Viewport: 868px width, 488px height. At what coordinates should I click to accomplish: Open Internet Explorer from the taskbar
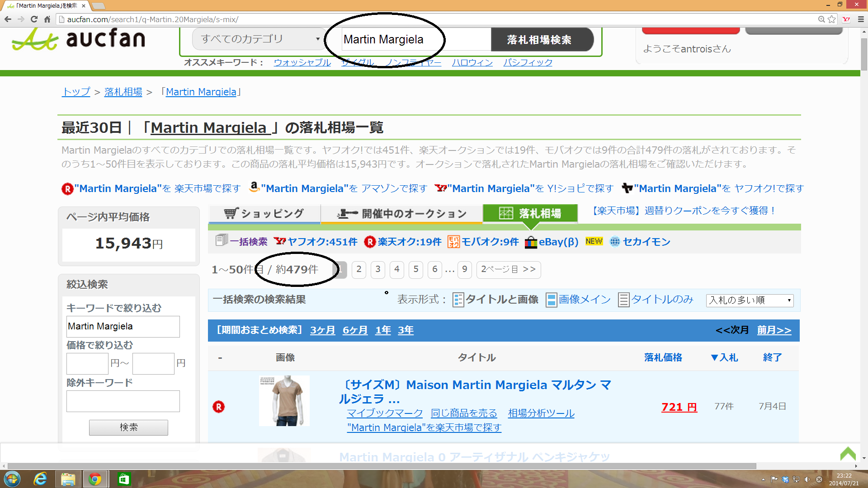(x=40, y=479)
